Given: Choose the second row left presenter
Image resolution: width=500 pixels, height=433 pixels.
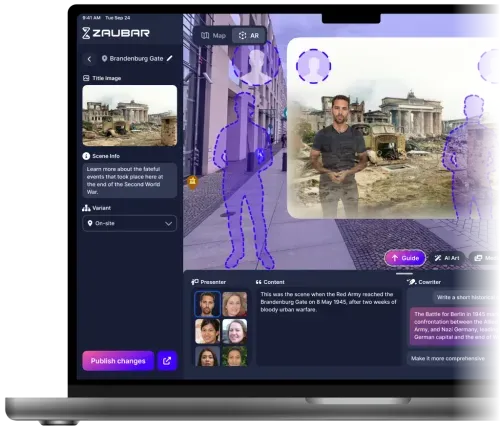Looking at the screenshot, I should 207,331.
